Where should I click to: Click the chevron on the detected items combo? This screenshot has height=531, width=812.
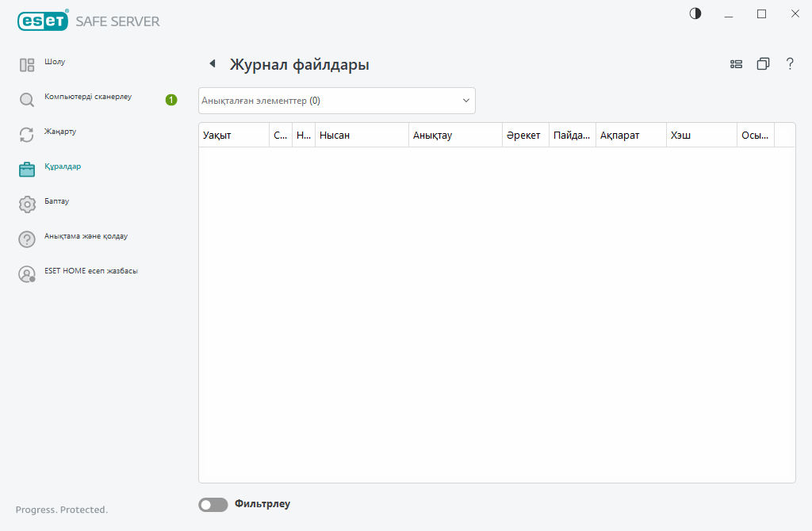tap(465, 100)
